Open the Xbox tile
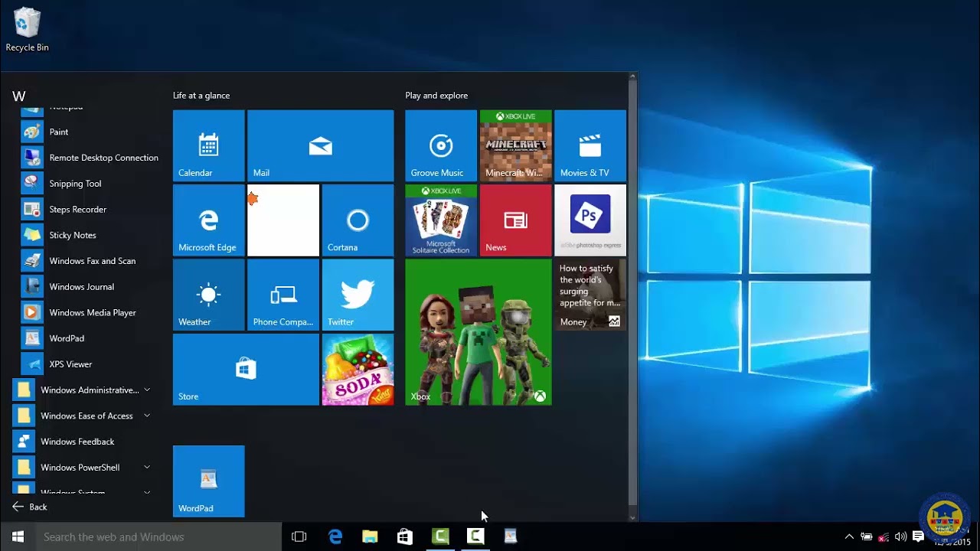Viewport: 980px width, 551px height. click(479, 332)
